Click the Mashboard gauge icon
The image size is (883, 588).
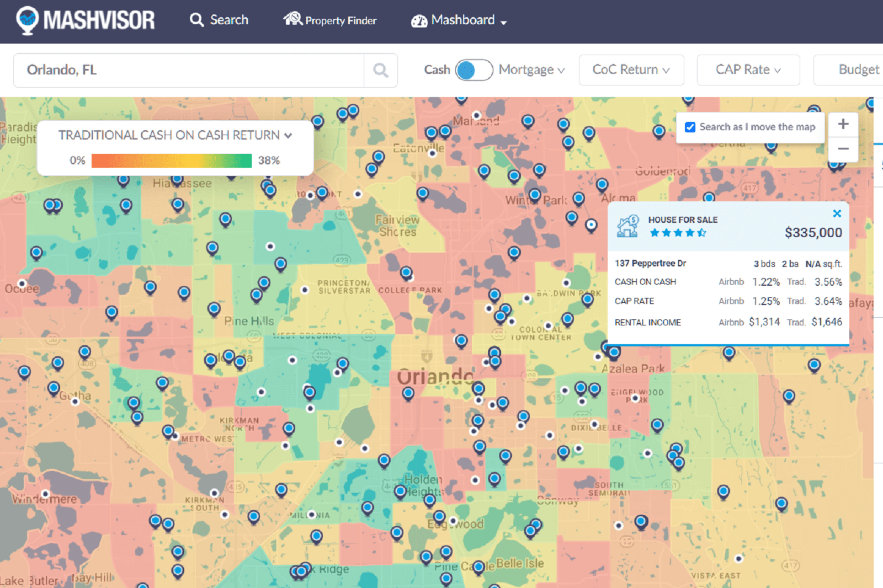pos(419,21)
